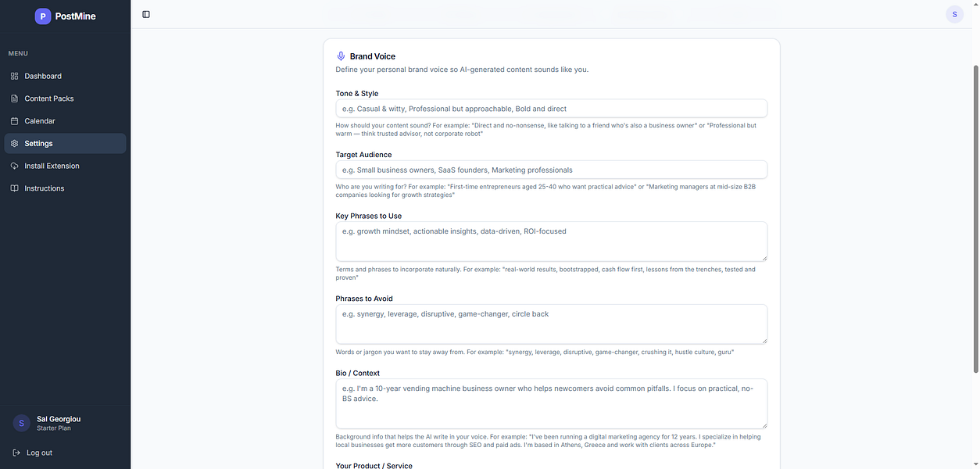Open the Content Packs menu item
980x469 pixels.
tap(65, 98)
